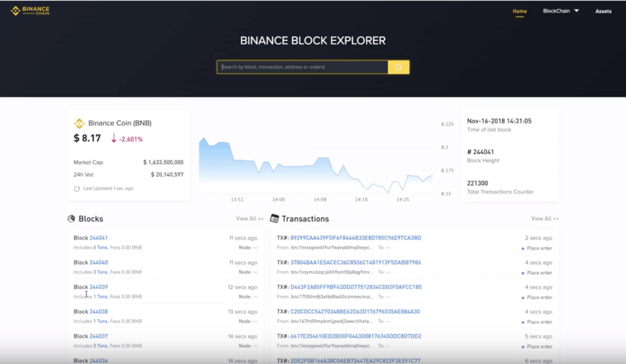This screenshot has height=364, width=626.
Task: Open transaction 37804BAA1E5ACEC36C8506C1481913F5DABB7986
Action: [x=356, y=263]
